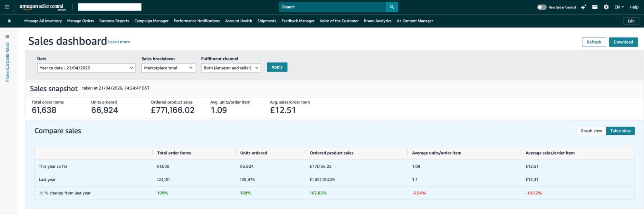Click the Refresh button
Image resolution: width=644 pixels, height=215 pixels.
[x=594, y=42]
